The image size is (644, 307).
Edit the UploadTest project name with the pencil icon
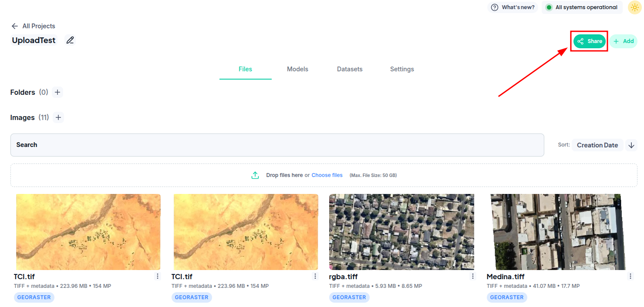point(70,40)
